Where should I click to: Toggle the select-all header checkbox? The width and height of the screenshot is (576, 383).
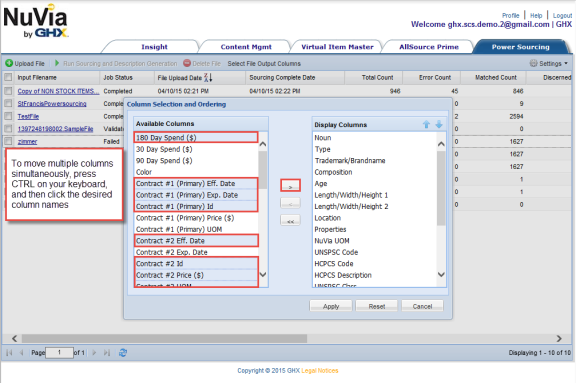[8, 77]
